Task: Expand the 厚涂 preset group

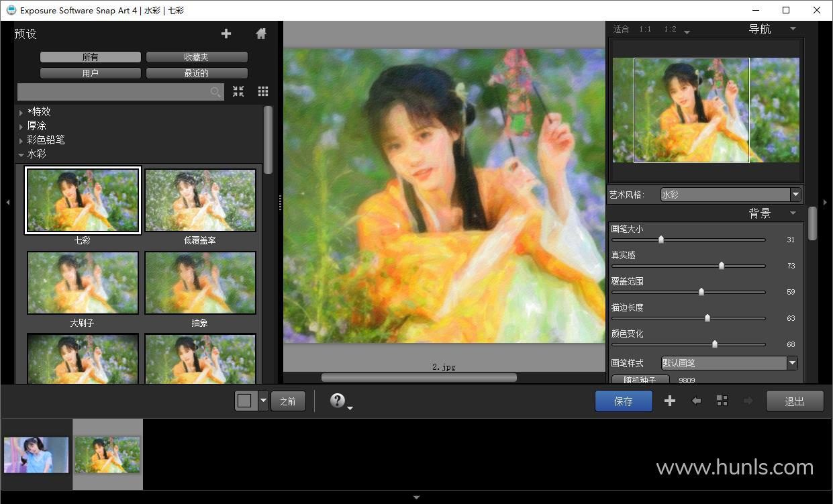Action: coord(21,127)
